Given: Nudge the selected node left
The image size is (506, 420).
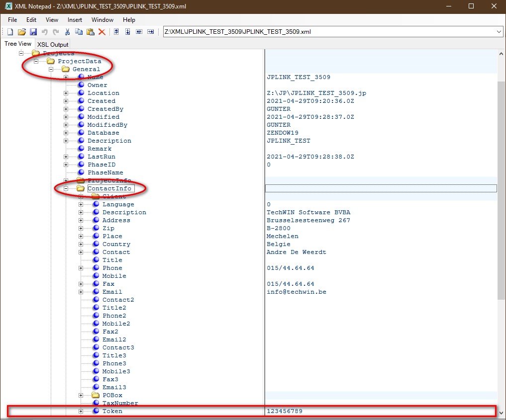Looking at the screenshot, I should coord(139,32).
